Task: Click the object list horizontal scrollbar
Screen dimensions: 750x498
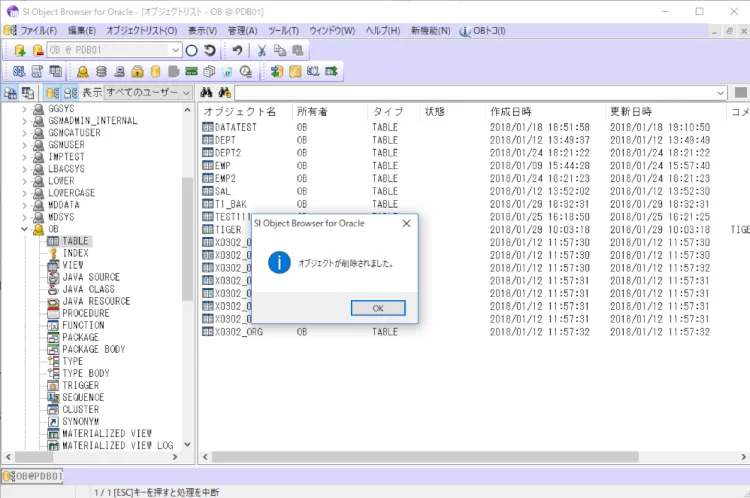Action: pos(425,457)
